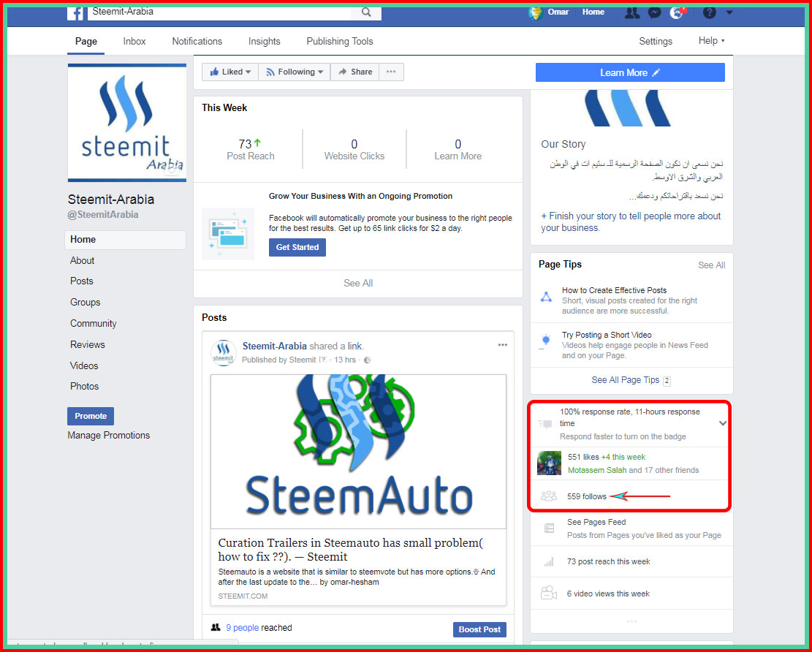The width and height of the screenshot is (812, 652).
Task: Click See Pages Feed
Action: [x=596, y=522]
